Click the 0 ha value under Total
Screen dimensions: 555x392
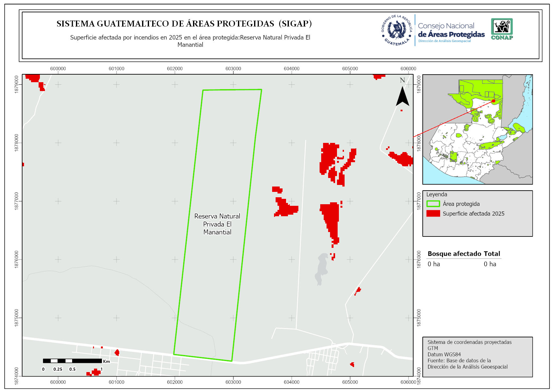(x=490, y=264)
